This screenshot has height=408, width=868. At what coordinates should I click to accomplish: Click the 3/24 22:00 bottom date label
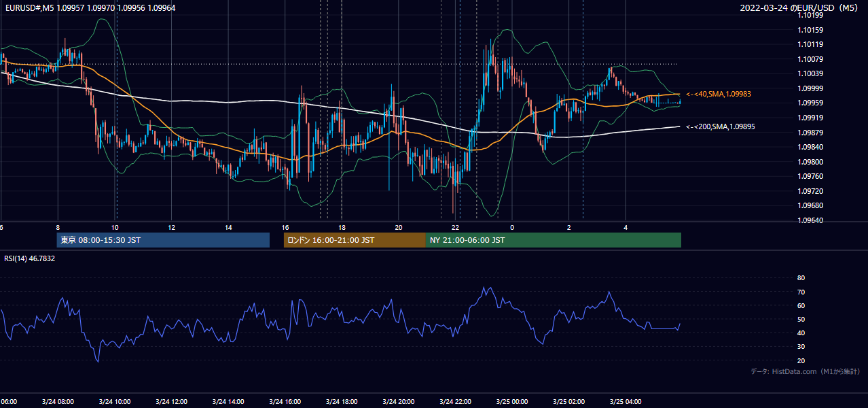456,402
